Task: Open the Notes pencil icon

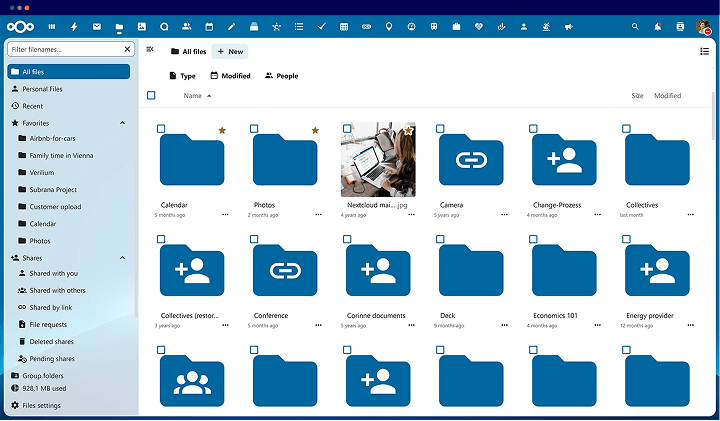Action: 231,27
